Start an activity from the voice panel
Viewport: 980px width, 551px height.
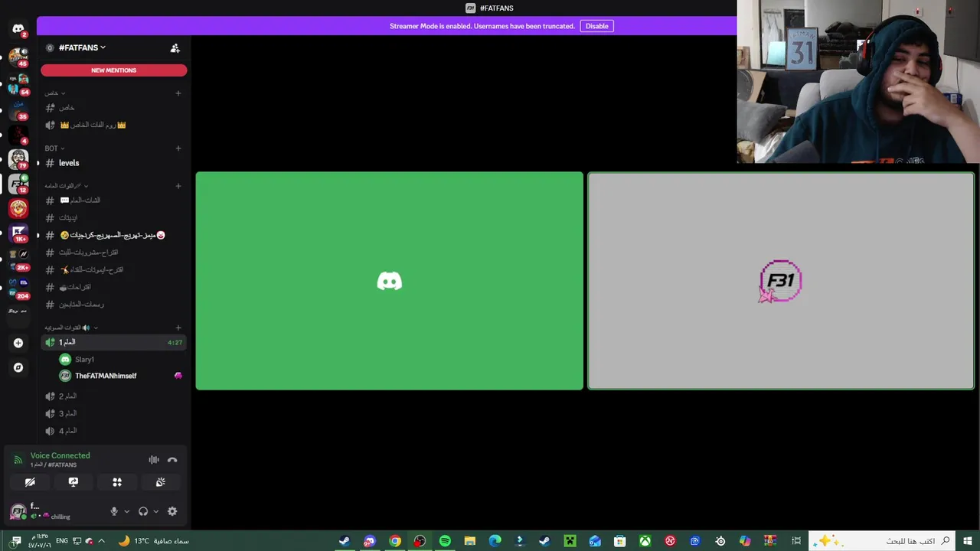tap(117, 482)
